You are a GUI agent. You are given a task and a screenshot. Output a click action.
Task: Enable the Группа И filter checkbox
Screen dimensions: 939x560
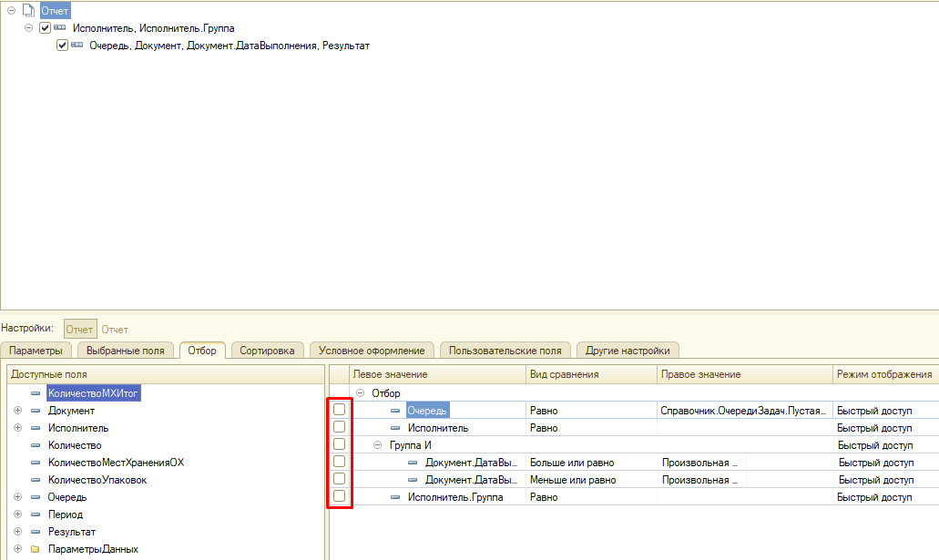click(x=340, y=444)
